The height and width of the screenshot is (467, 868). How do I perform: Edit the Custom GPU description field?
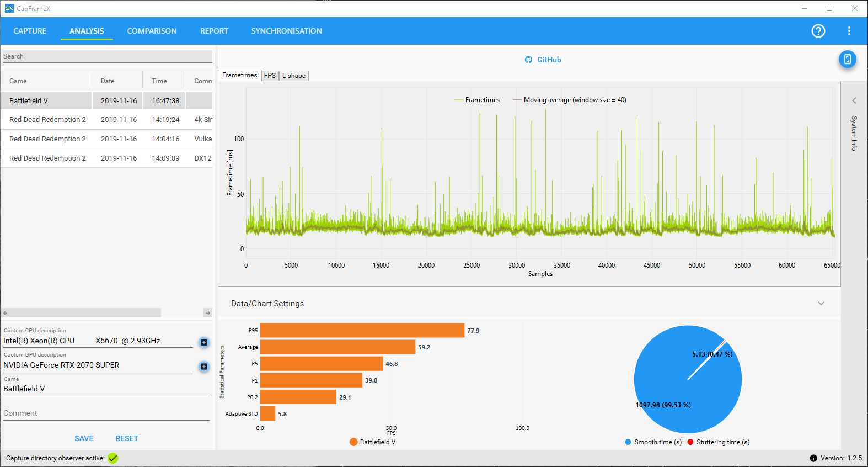98,365
